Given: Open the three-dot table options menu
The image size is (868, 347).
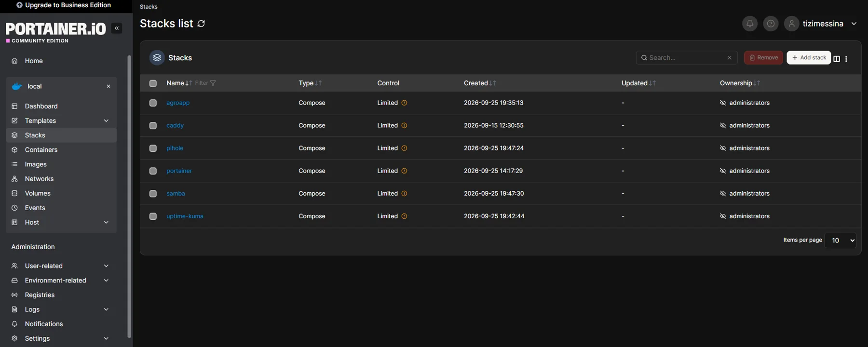Looking at the screenshot, I should (x=846, y=59).
